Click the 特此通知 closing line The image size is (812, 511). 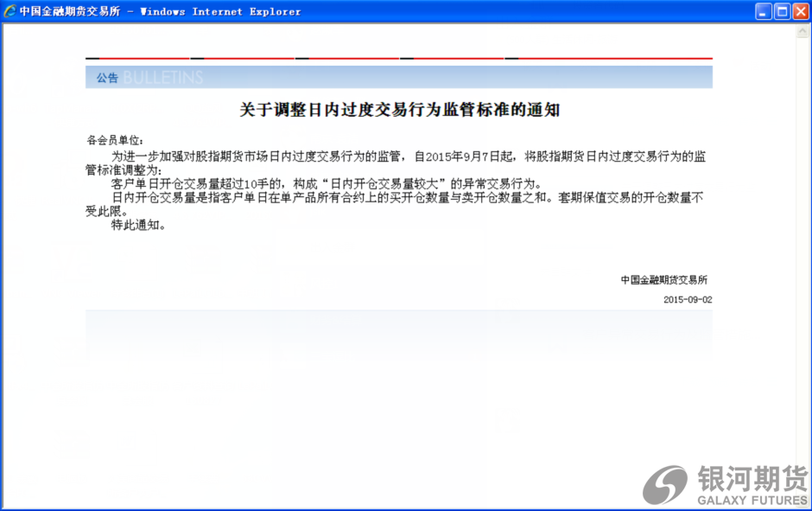[137, 225]
